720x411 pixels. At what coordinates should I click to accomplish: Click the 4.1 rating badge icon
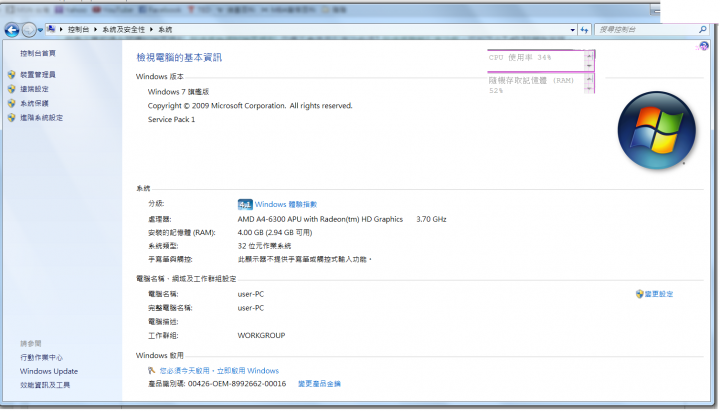click(245, 204)
